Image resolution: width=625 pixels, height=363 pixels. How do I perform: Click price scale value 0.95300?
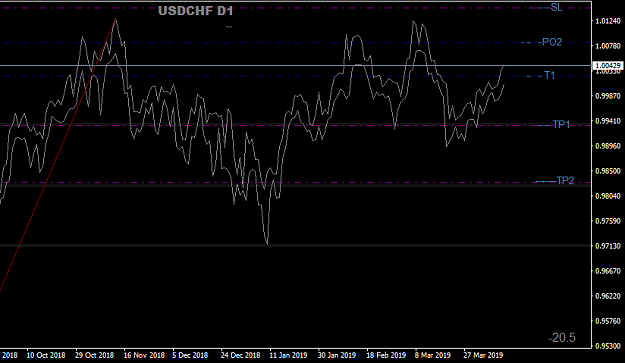(x=608, y=346)
